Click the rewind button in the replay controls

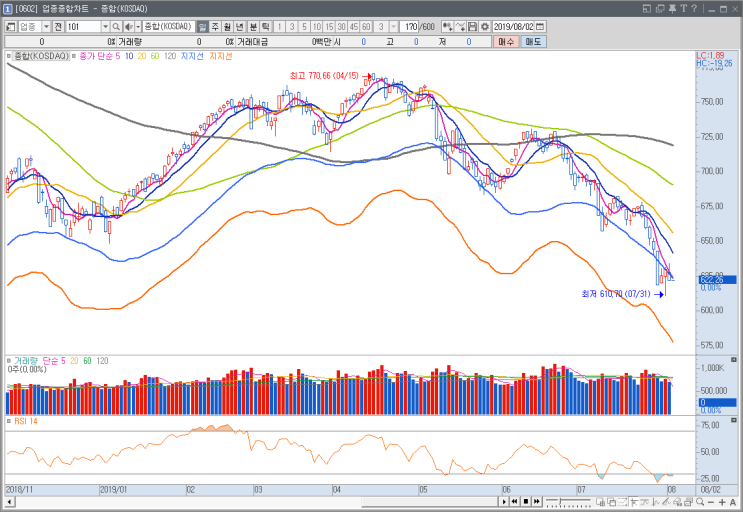pos(515,502)
